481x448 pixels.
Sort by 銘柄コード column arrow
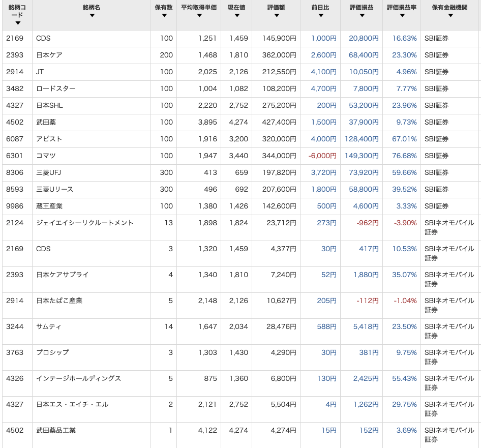pos(18,23)
